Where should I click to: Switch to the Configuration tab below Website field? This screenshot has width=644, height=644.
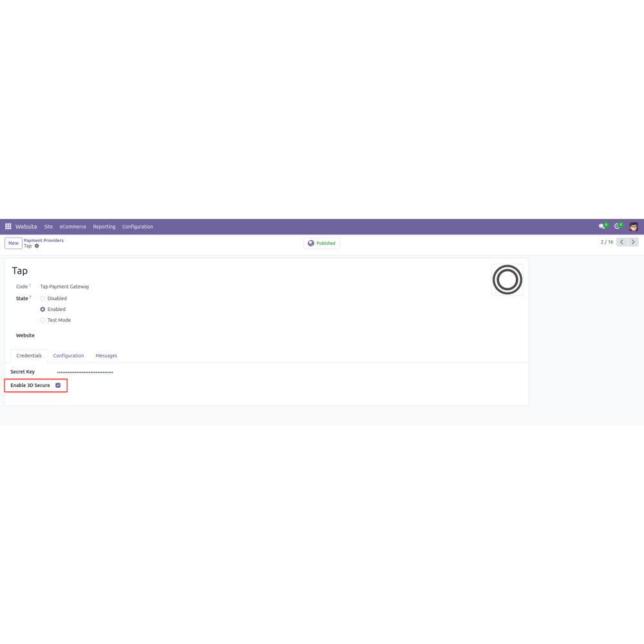pyautogui.click(x=69, y=355)
